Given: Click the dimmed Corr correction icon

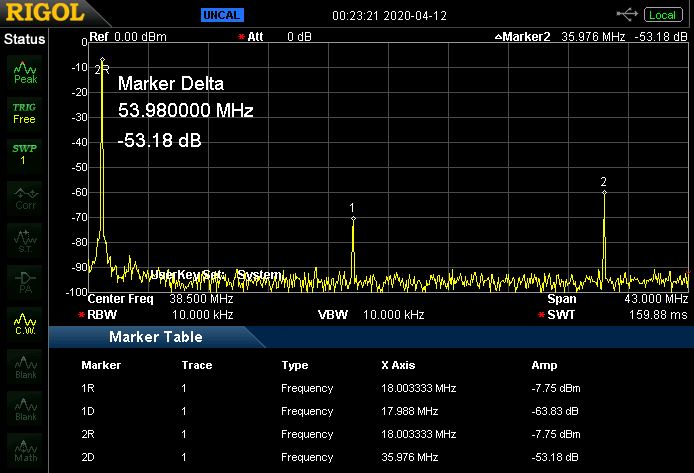Looking at the screenshot, I should (25, 198).
